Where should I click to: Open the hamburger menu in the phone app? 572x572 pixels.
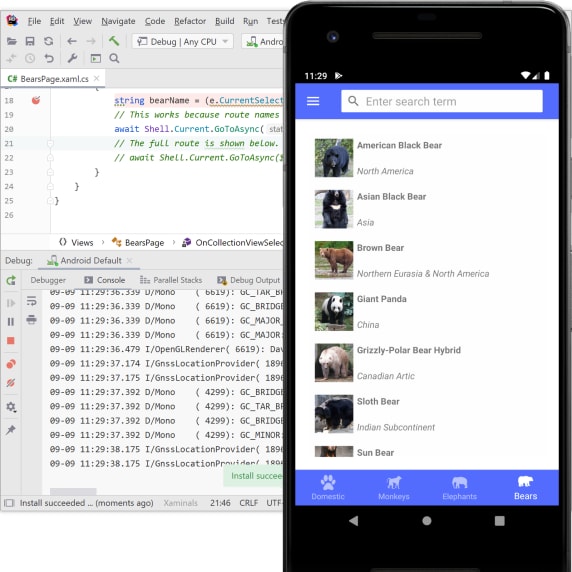point(313,101)
